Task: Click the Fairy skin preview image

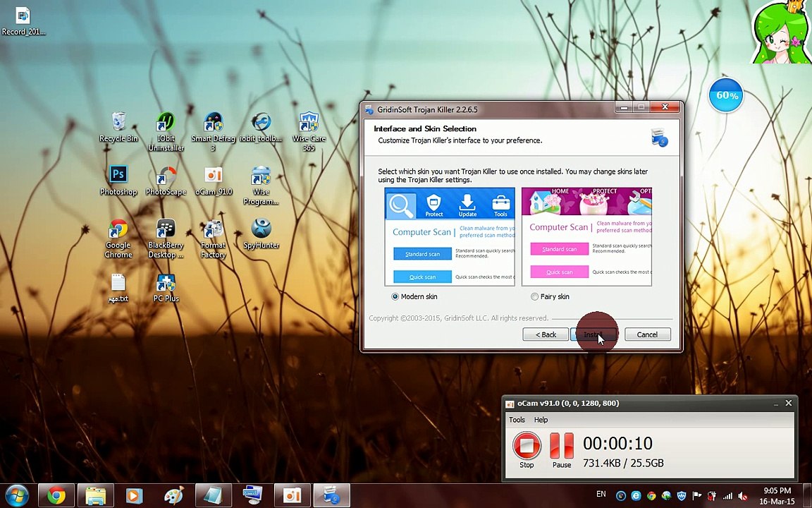Action: 586,236
